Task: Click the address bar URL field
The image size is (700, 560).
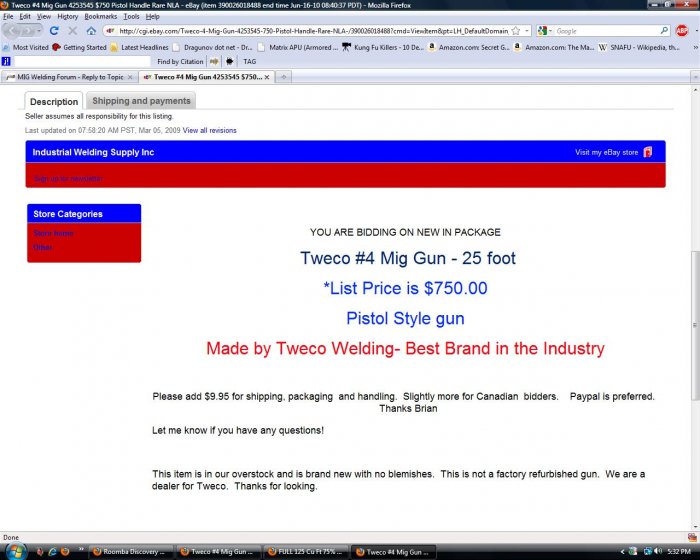Action: point(312,31)
